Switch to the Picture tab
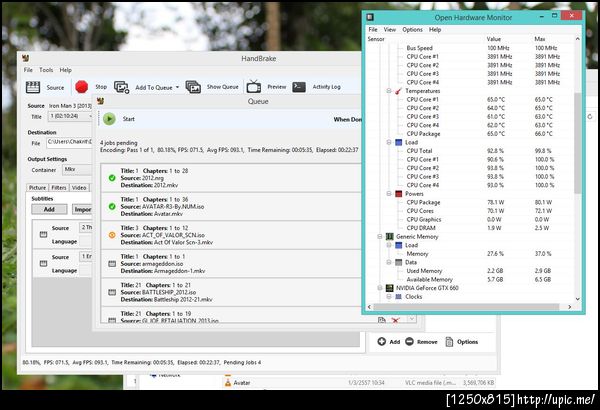This screenshot has width=600, height=410. pos(38,188)
